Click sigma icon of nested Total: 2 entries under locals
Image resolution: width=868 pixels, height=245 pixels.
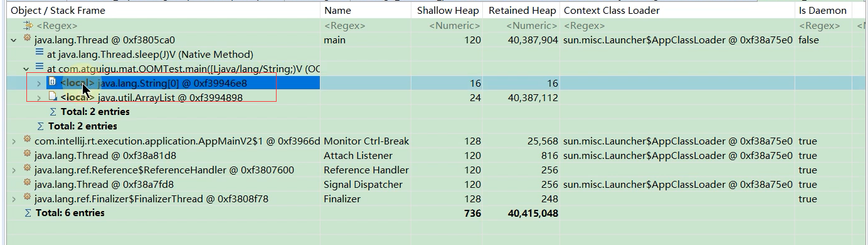coord(53,112)
